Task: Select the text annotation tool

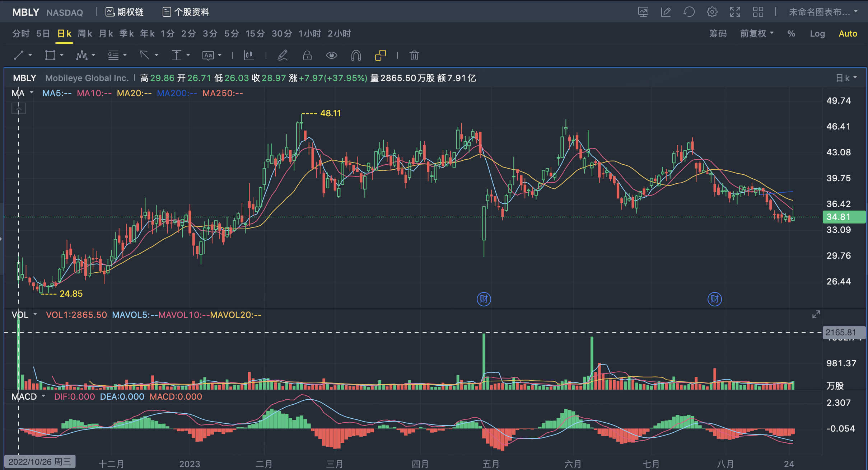Action: coord(208,55)
